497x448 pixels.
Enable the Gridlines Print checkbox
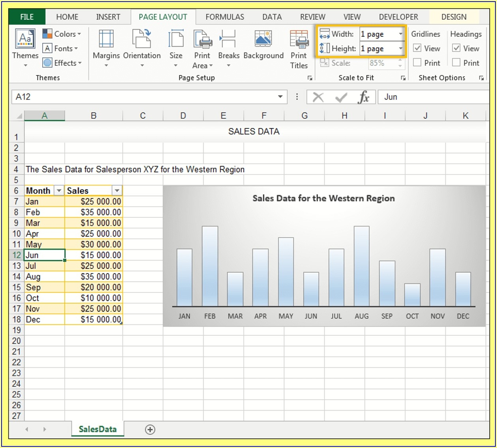[x=417, y=63]
